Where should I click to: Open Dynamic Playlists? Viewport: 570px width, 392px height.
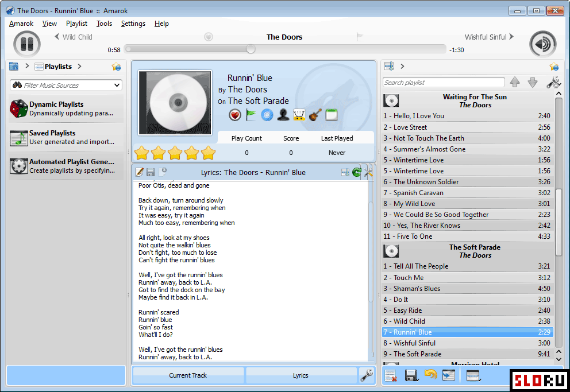pos(66,108)
